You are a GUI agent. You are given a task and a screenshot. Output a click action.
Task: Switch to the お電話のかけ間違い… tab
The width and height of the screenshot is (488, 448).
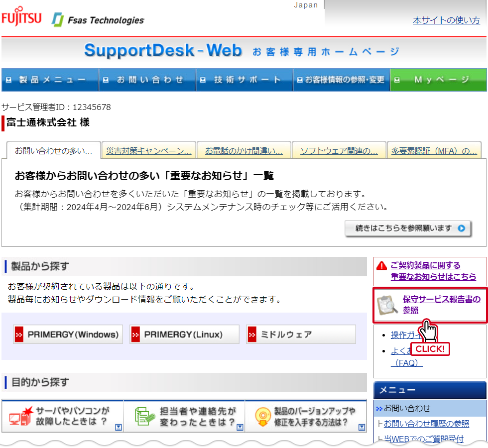244,150
